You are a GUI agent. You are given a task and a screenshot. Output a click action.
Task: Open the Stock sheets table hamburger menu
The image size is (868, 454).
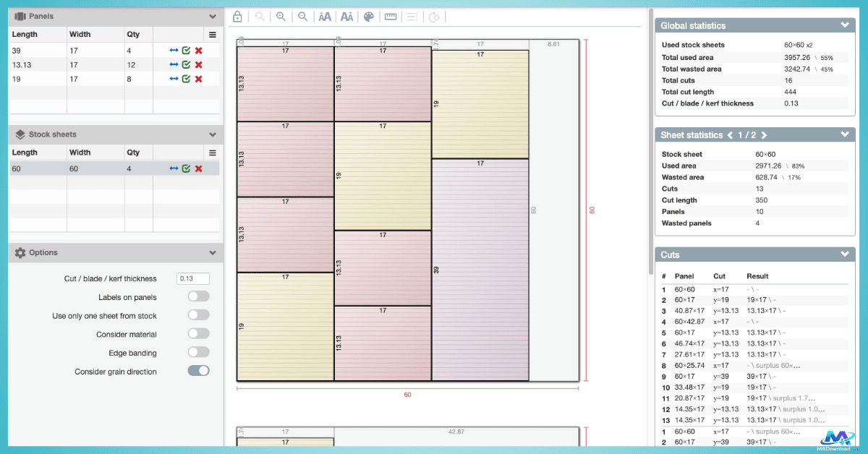(213, 153)
